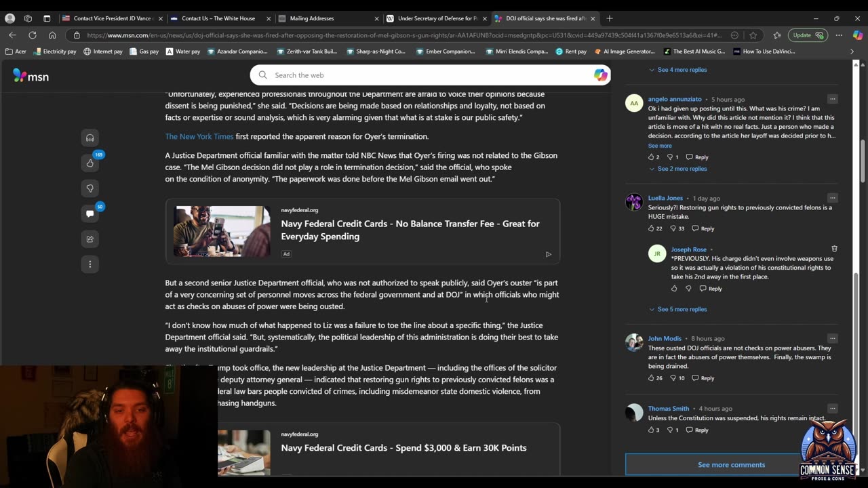Open the first Navy Federal ad thumbnail
Viewport: 868px width, 488px height.
[222, 231]
